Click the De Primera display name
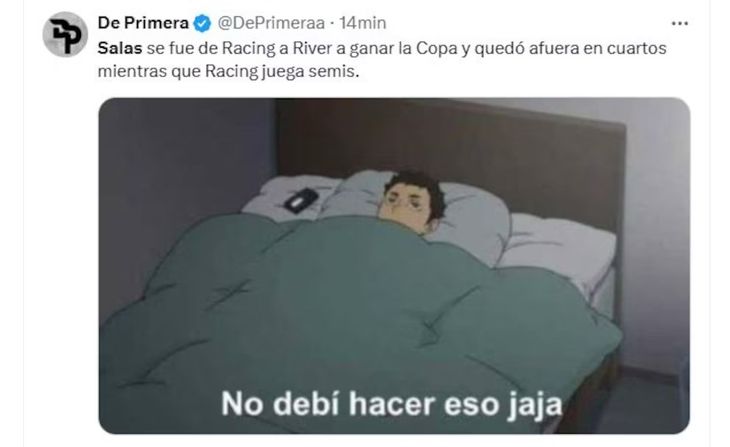Image resolution: width=730 pixels, height=447 pixels. click(143, 23)
